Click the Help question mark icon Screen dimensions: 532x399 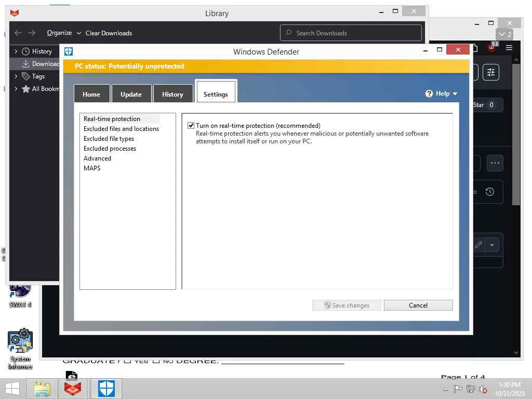(429, 94)
